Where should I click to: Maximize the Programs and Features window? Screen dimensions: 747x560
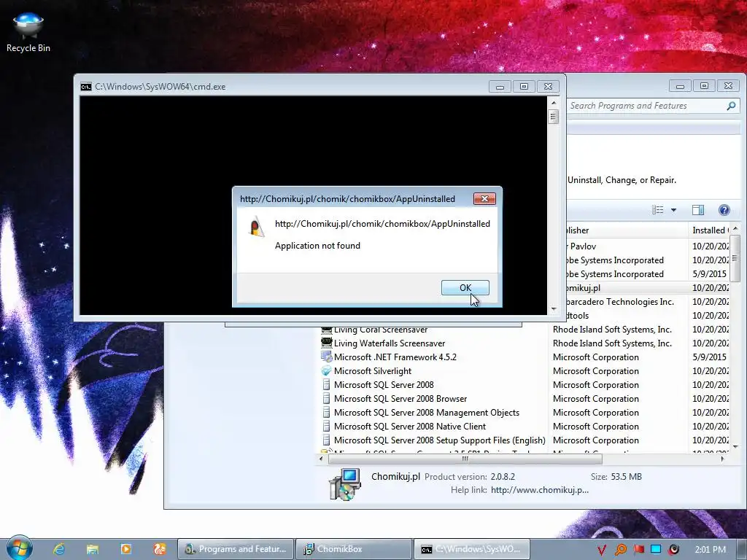point(704,86)
